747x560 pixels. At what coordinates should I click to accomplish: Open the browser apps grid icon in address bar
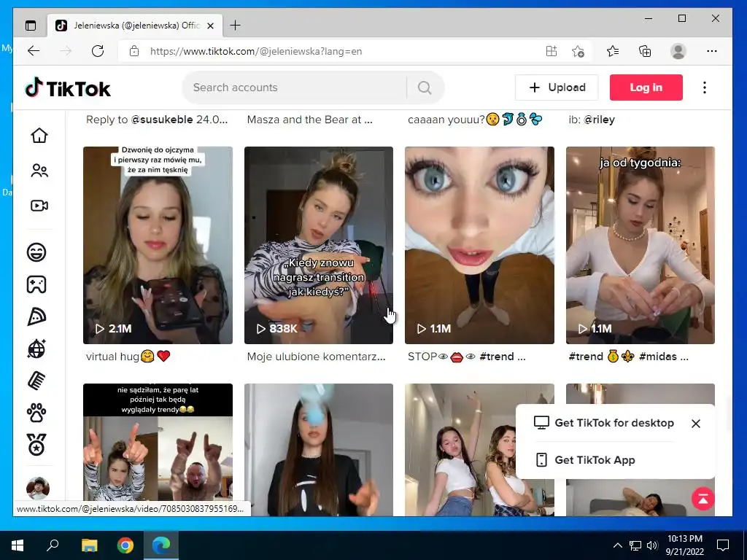click(x=551, y=51)
